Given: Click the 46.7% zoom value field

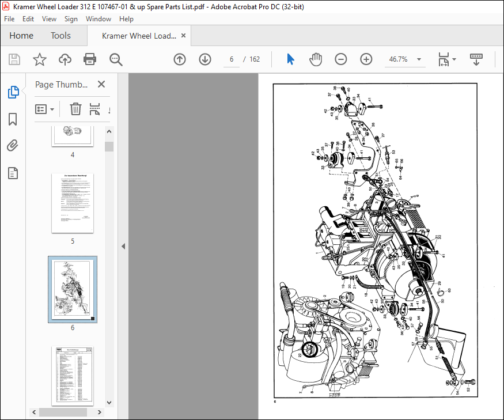Looking at the screenshot, I should [x=398, y=59].
